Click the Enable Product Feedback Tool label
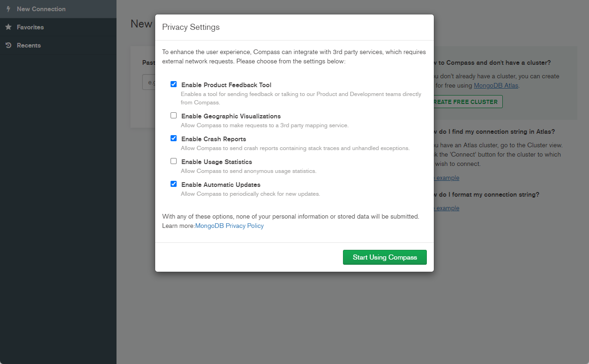The image size is (589, 364). pyautogui.click(x=226, y=85)
